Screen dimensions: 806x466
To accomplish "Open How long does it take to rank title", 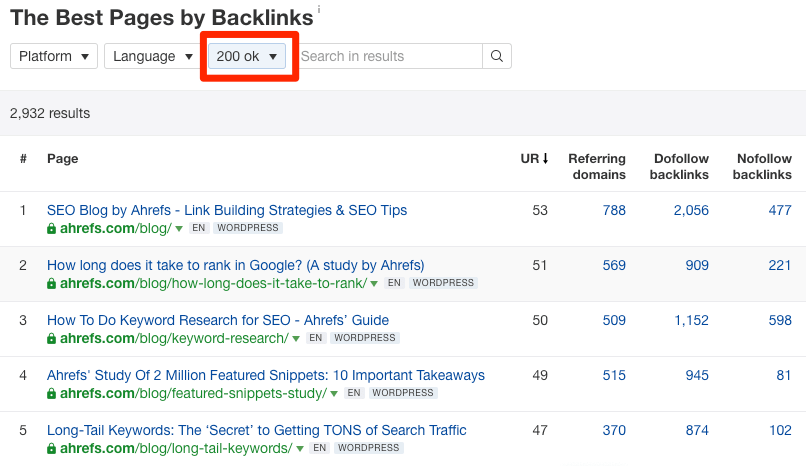I will point(235,265).
